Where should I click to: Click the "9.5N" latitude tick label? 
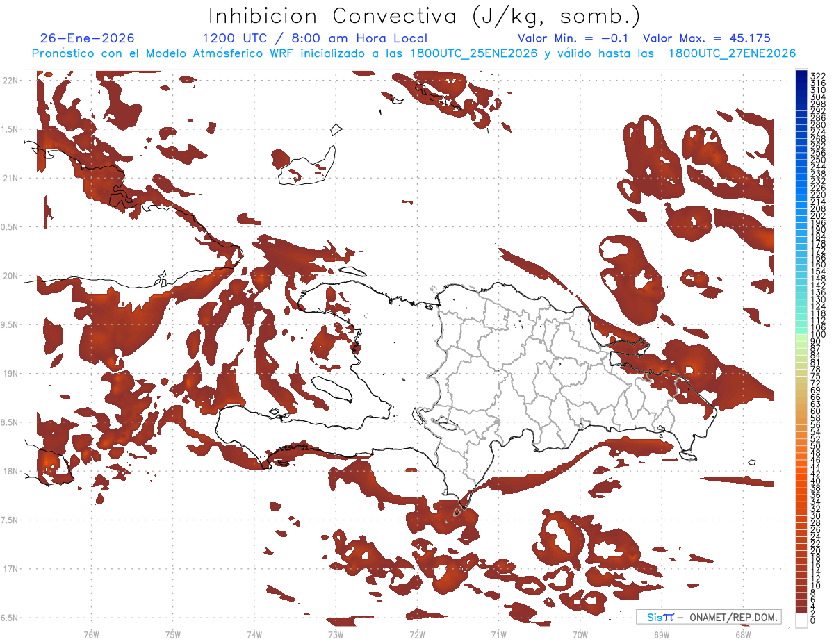10,325
